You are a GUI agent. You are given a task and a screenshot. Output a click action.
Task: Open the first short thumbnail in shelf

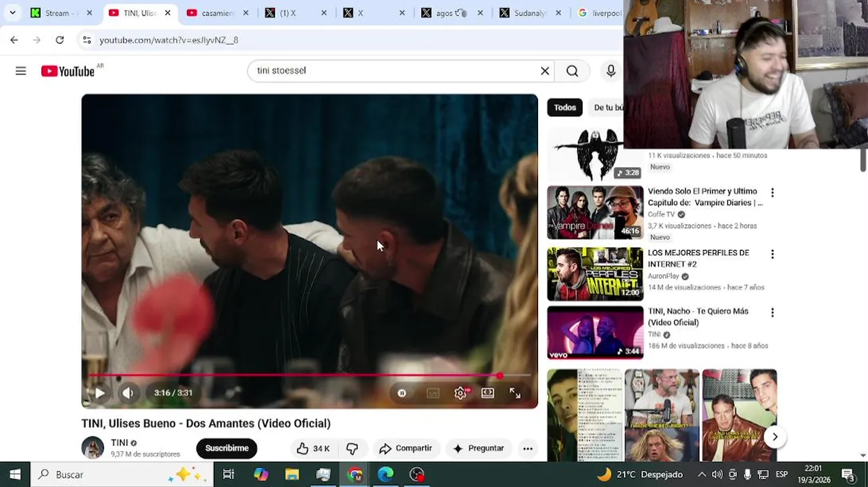[x=584, y=415]
